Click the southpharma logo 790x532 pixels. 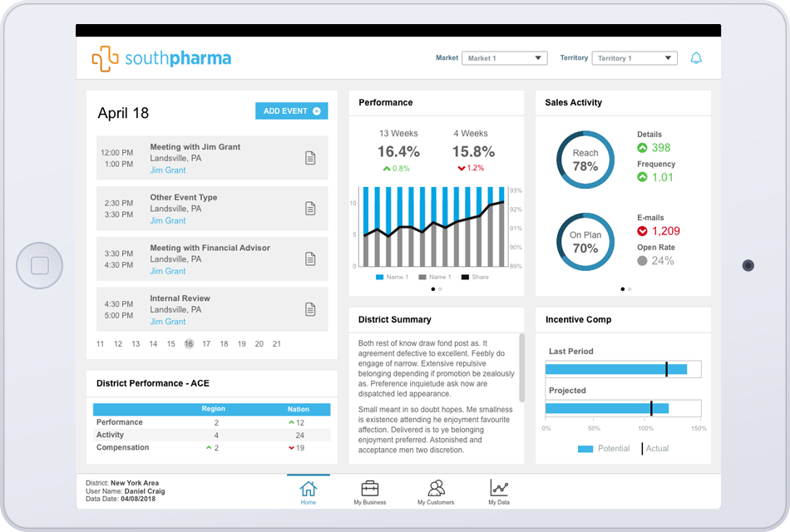(161, 58)
